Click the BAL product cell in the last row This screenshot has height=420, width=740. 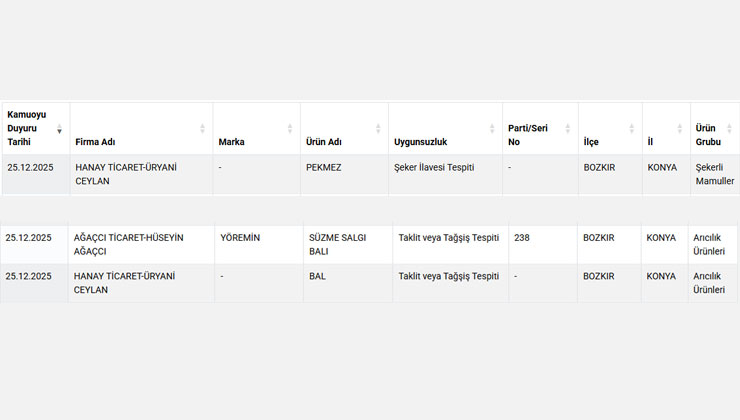coord(318,276)
